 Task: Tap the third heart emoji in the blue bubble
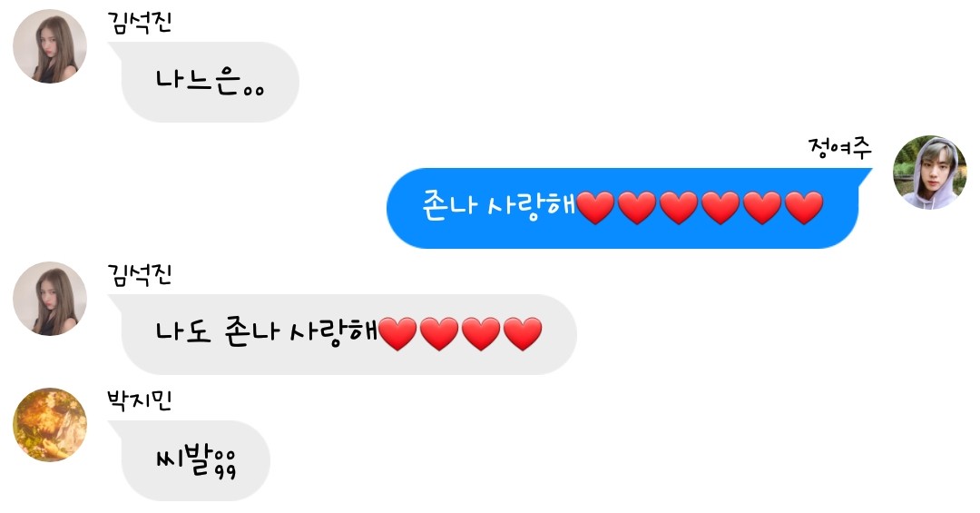click(x=679, y=208)
